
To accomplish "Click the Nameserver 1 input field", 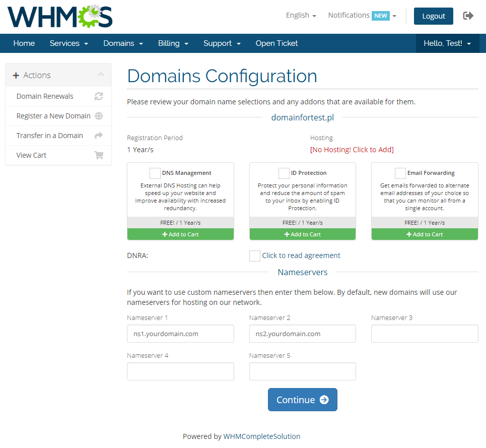I will click(x=180, y=334).
